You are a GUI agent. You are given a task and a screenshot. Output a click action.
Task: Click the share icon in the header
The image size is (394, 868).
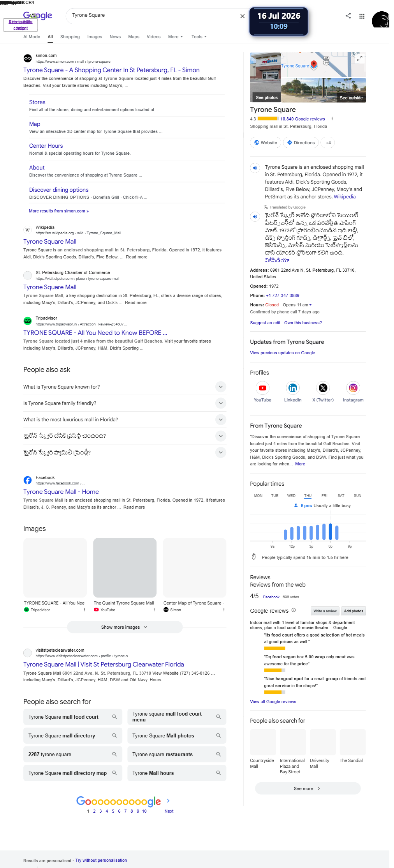(x=348, y=16)
